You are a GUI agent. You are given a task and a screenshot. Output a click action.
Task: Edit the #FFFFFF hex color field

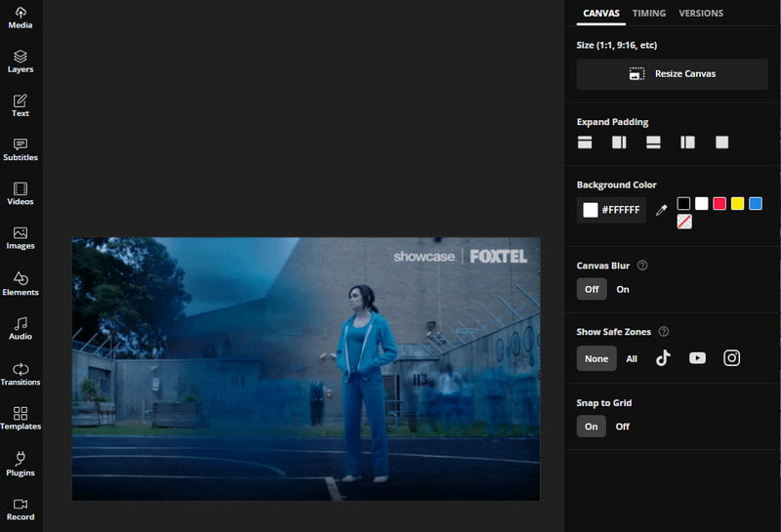[612, 210]
